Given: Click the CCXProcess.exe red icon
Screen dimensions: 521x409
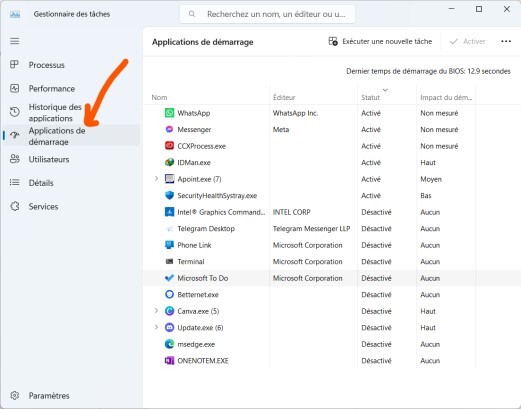Looking at the screenshot, I should tap(169, 146).
